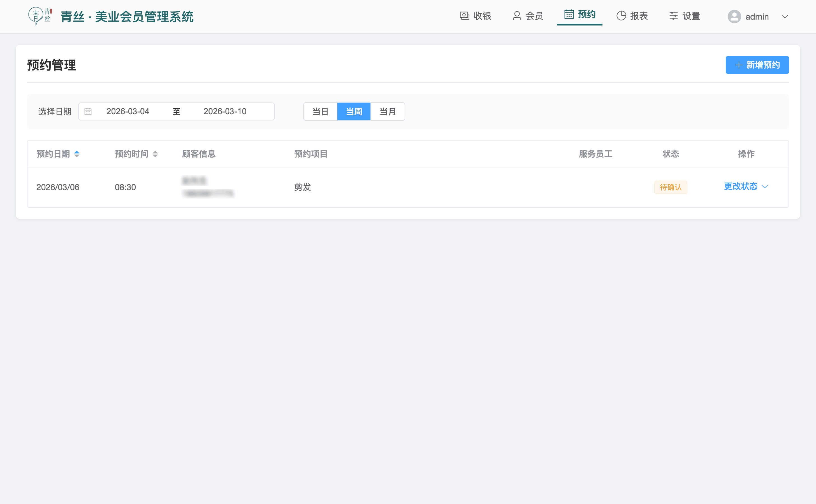Screen dimensions: 816x504
Task: Sort by 预约日期 using sort arrows
Action: [77, 154]
